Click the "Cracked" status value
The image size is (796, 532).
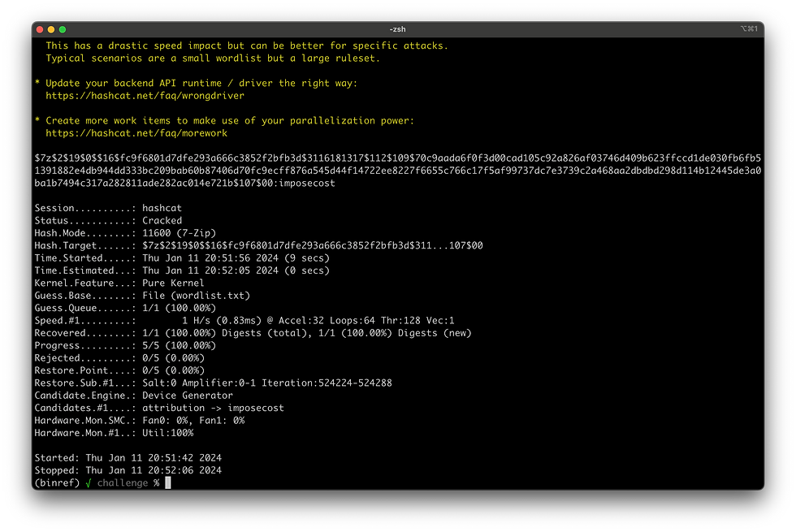[x=162, y=220]
